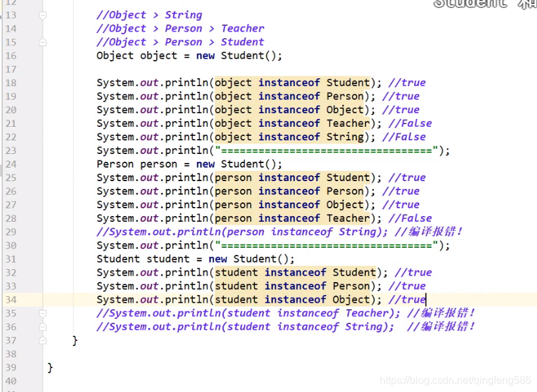Click 'person instanceof Student' expression on line 25
The width and height of the screenshot is (537, 392).
[292, 178]
